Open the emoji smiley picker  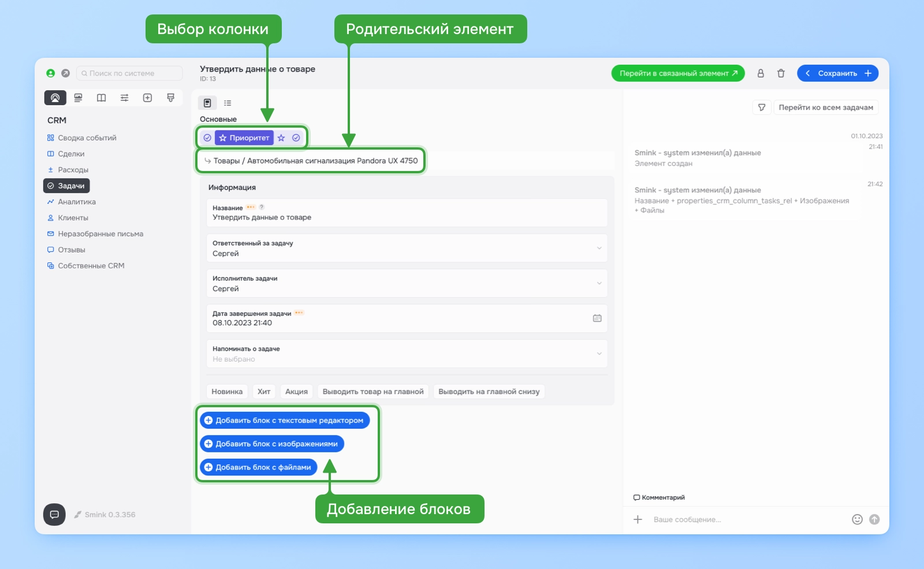click(857, 519)
